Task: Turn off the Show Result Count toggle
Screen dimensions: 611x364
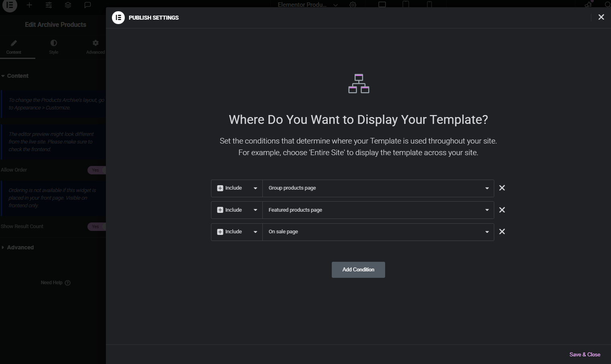Action: point(96,226)
